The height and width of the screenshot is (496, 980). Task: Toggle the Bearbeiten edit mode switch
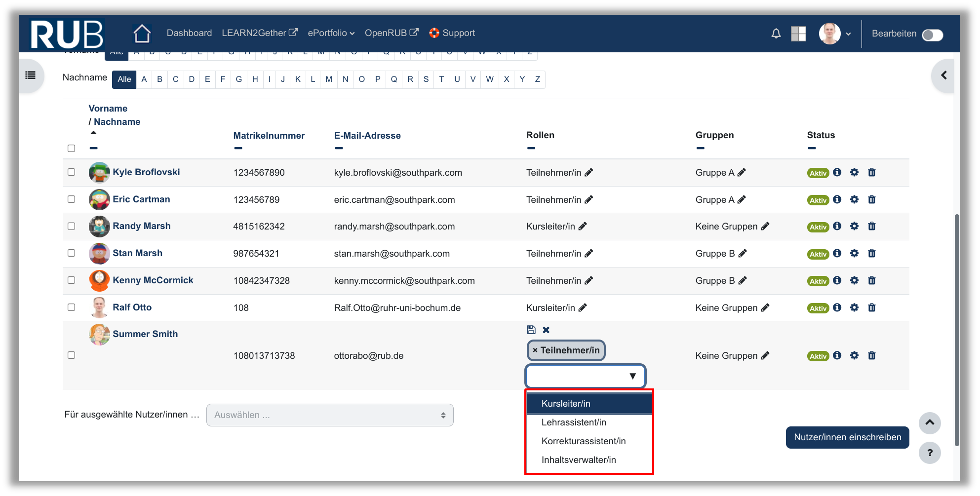pos(932,35)
